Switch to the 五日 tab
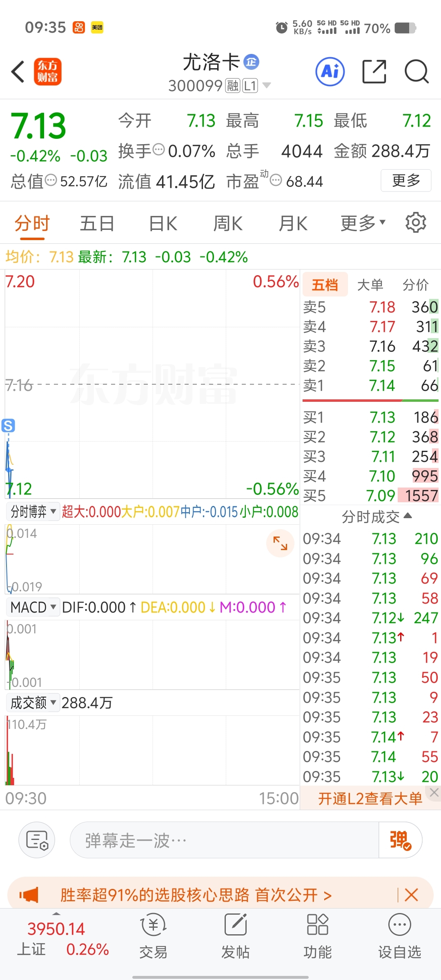Viewport: 441px width, 980px height. tap(97, 223)
